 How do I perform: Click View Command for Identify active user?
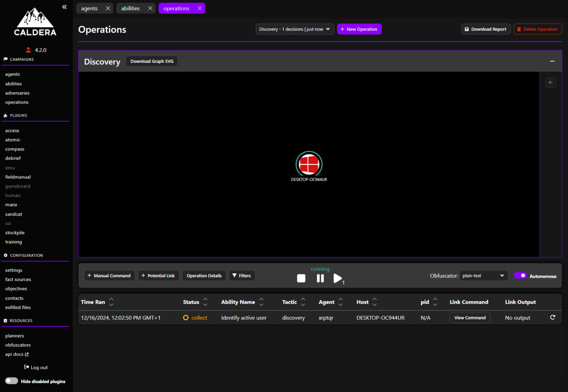click(x=470, y=318)
